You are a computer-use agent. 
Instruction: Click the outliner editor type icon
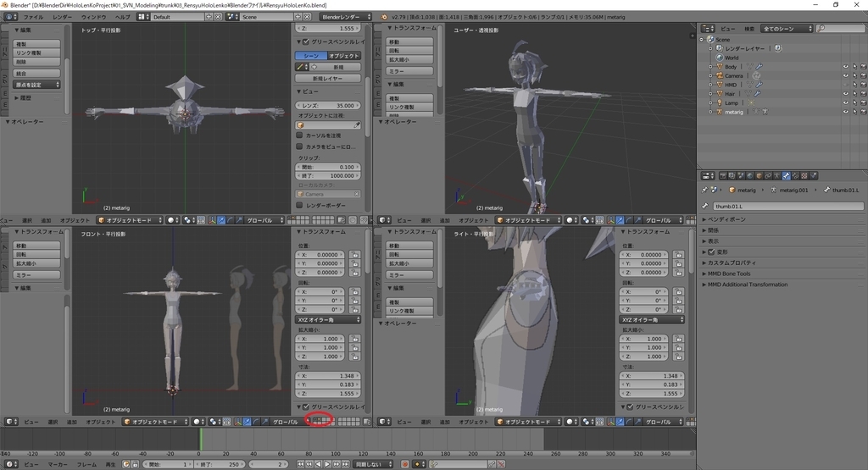point(708,28)
